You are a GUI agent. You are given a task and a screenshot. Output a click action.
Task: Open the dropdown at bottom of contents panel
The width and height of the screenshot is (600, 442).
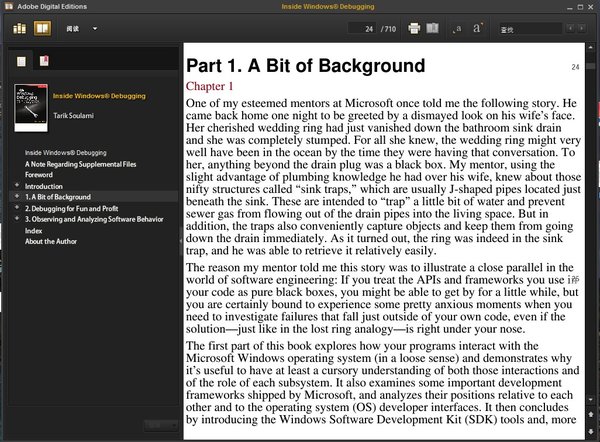[161, 425]
